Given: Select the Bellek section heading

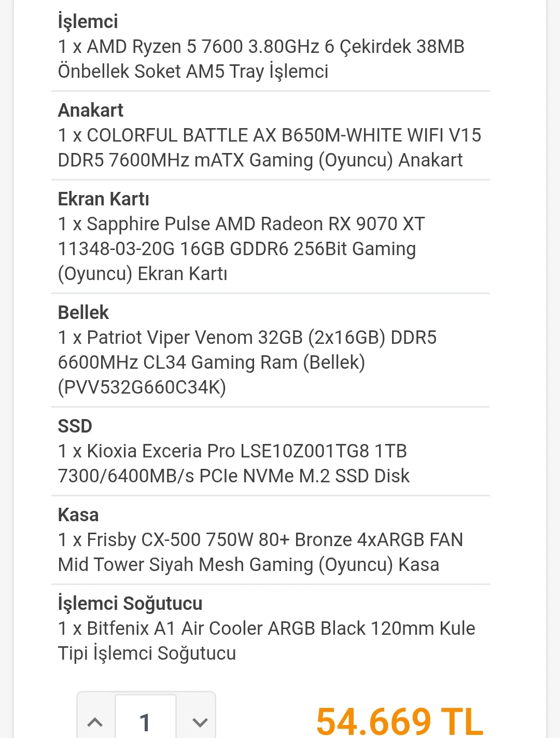Looking at the screenshot, I should 83,312.
